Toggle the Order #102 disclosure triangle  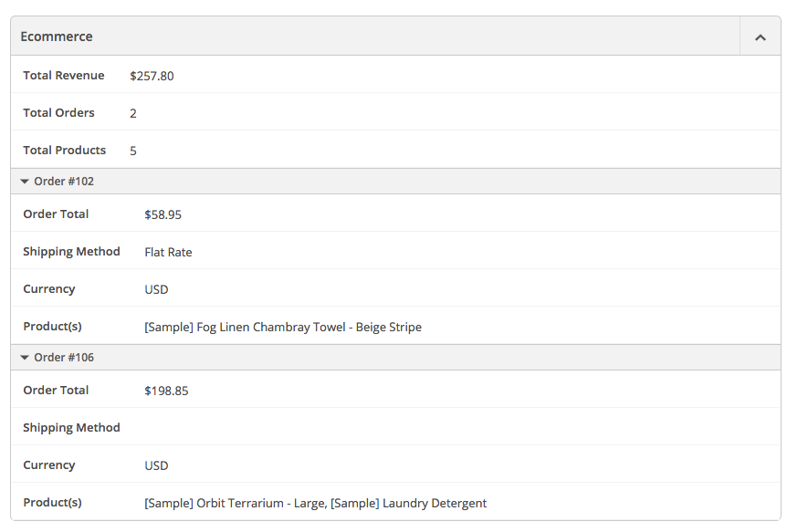25,180
